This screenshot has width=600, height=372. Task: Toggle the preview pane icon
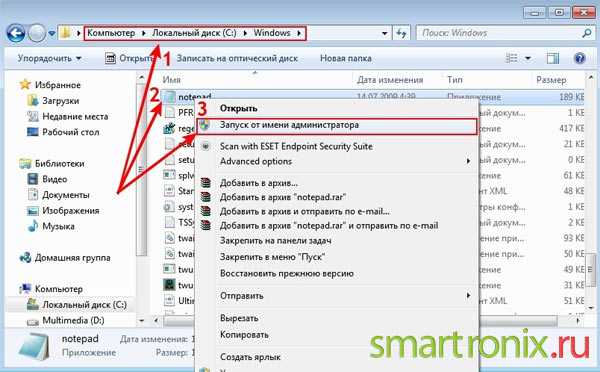tap(553, 59)
